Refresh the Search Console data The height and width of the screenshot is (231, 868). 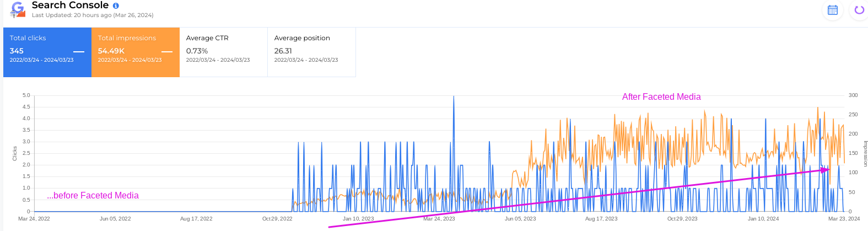coord(859,10)
